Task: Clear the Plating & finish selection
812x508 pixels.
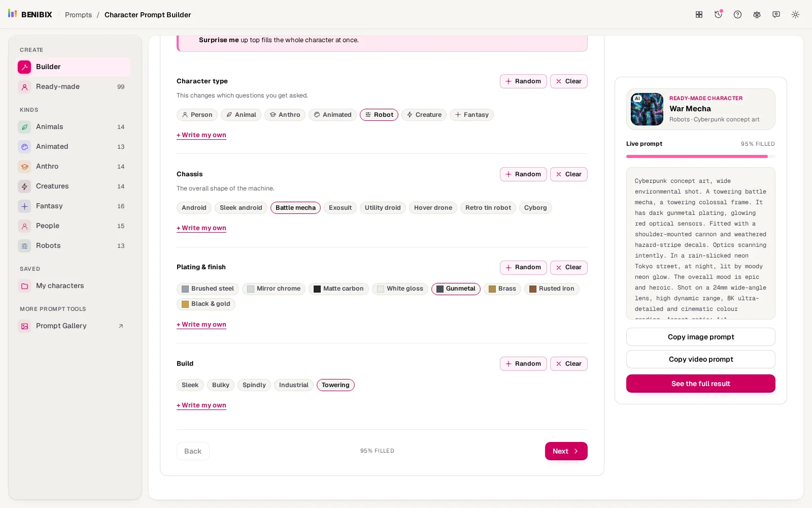Action: click(568, 267)
